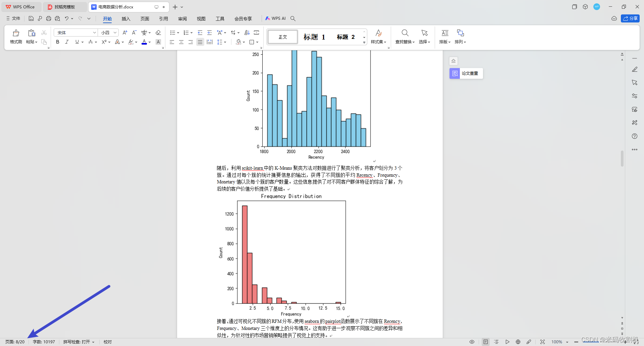Apply the 标题 2 heading style
The height and width of the screenshot is (346, 644).
coord(346,37)
